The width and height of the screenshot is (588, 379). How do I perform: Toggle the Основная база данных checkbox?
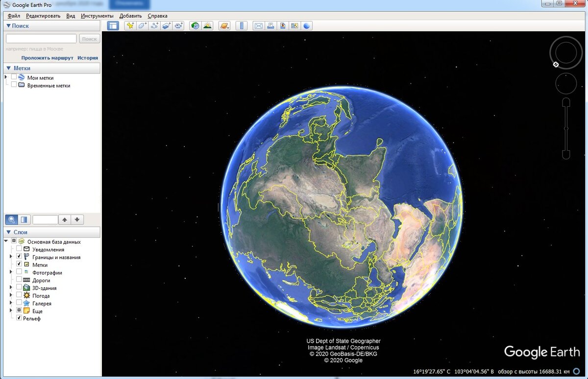(14, 241)
